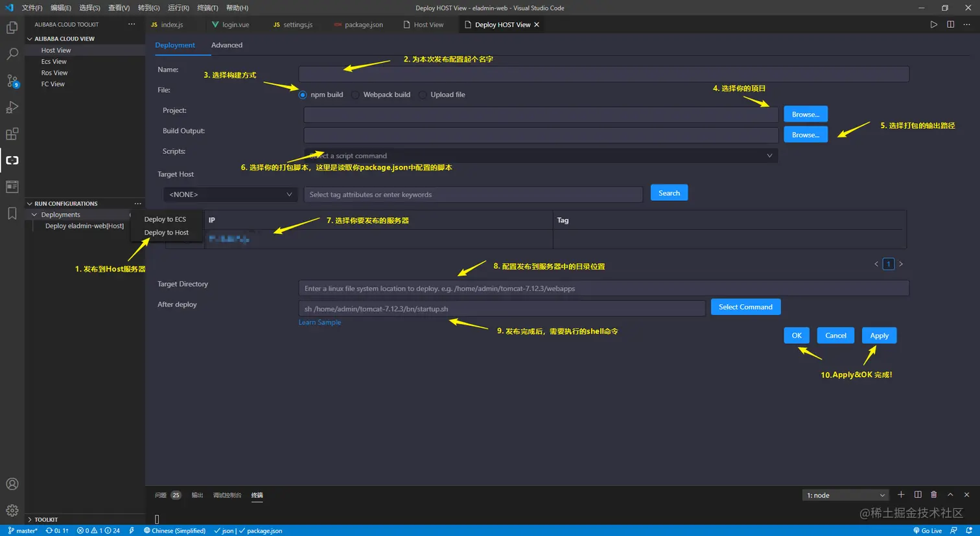
Task: Collapse the Deployments tree node
Action: 34,215
